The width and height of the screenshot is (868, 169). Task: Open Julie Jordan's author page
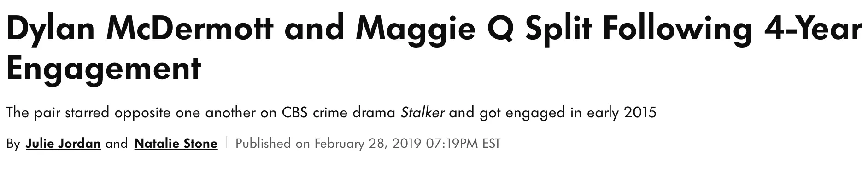coord(63,144)
